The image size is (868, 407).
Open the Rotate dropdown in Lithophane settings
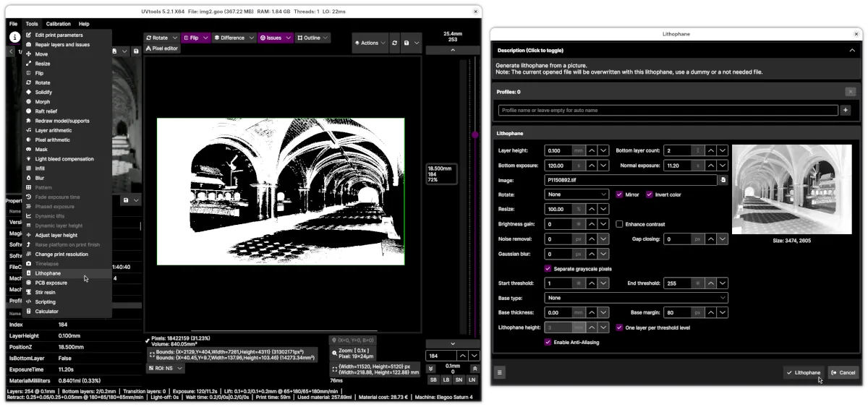(x=576, y=194)
